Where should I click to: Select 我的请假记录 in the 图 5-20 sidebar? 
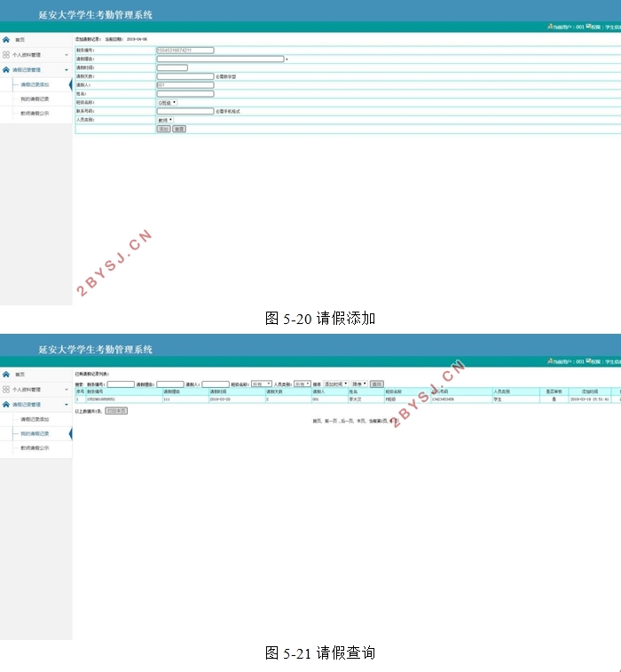pos(35,99)
